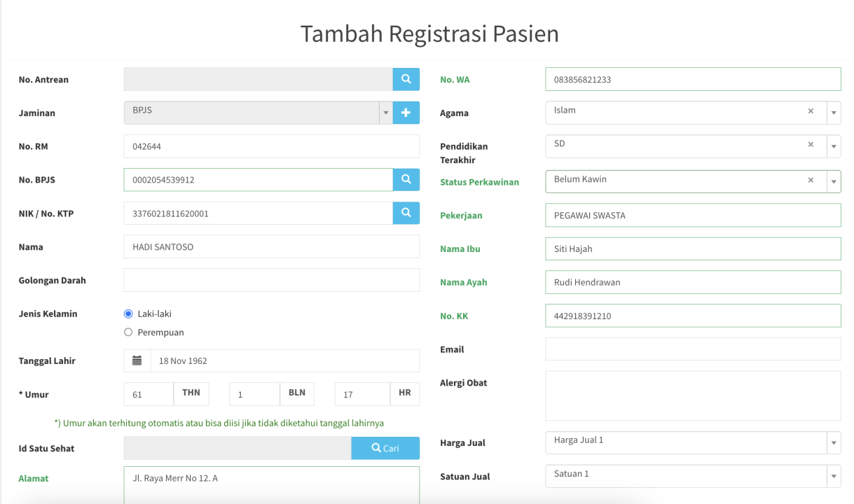854x504 pixels.
Task: Open the Status Perkawinan dropdown arrow
Action: click(834, 181)
